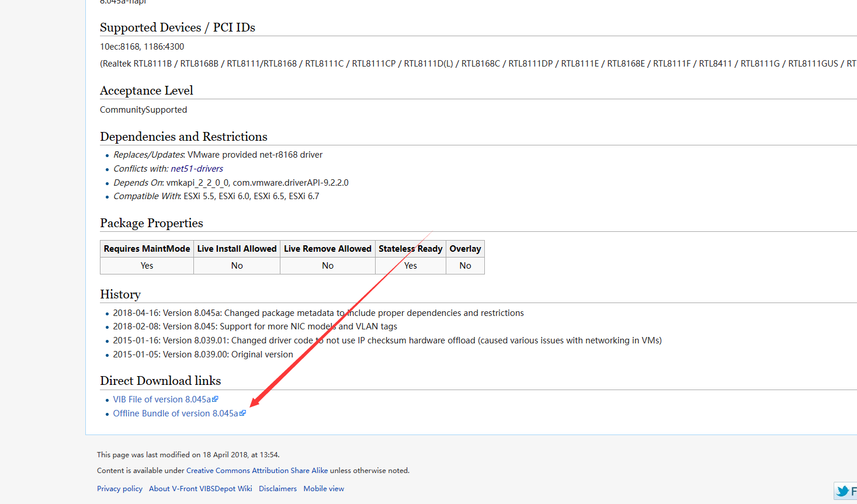Image resolution: width=857 pixels, height=504 pixels.
Task: Click the Yes cell under Stateless Ready
Action: tap(411, 266)
